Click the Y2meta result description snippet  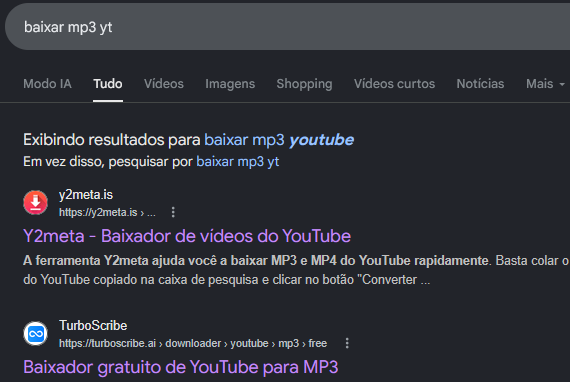pyautogui.click(x=296, y=270)
